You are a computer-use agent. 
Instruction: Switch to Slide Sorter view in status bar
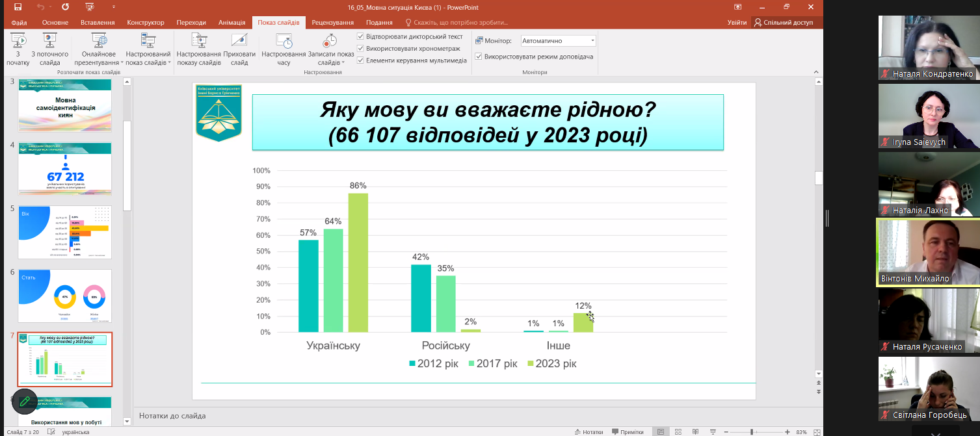pos(678,432)
